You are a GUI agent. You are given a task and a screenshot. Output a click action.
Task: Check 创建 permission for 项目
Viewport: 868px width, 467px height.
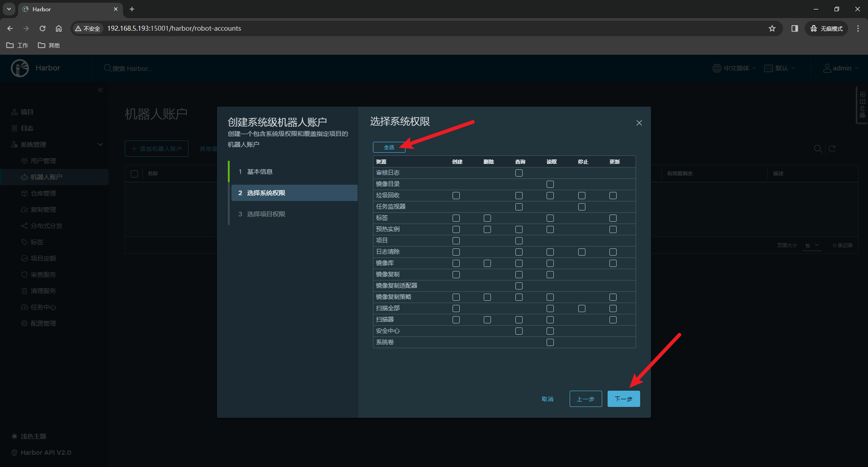pyautogui.click(x=456, y=241)
